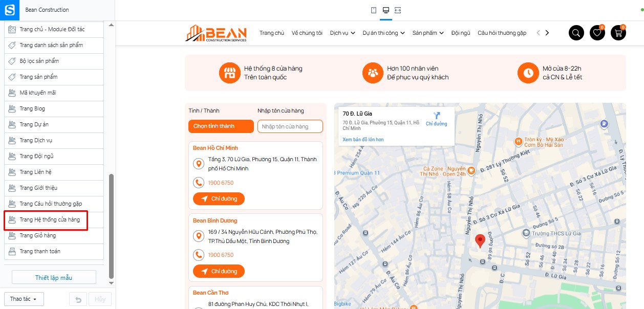Click location pin icon in Bean Hồ Chí Minh card

coord(198,164)
